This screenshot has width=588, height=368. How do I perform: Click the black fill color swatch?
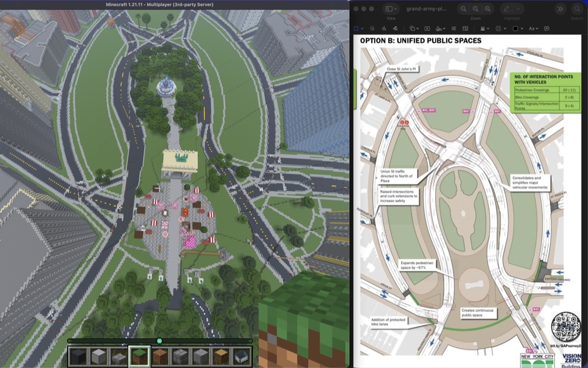(516, 28)
